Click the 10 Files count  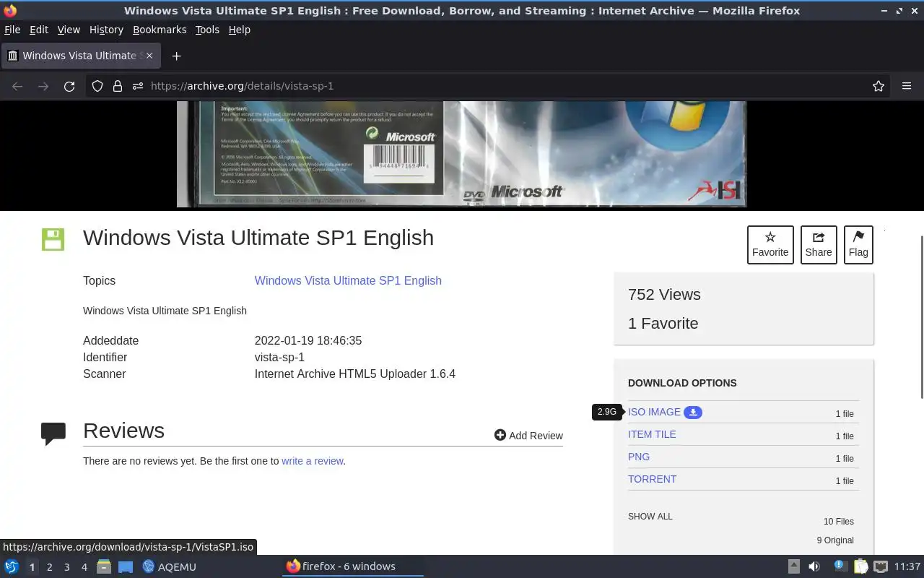pyautogui.click(x=839, y=522)
